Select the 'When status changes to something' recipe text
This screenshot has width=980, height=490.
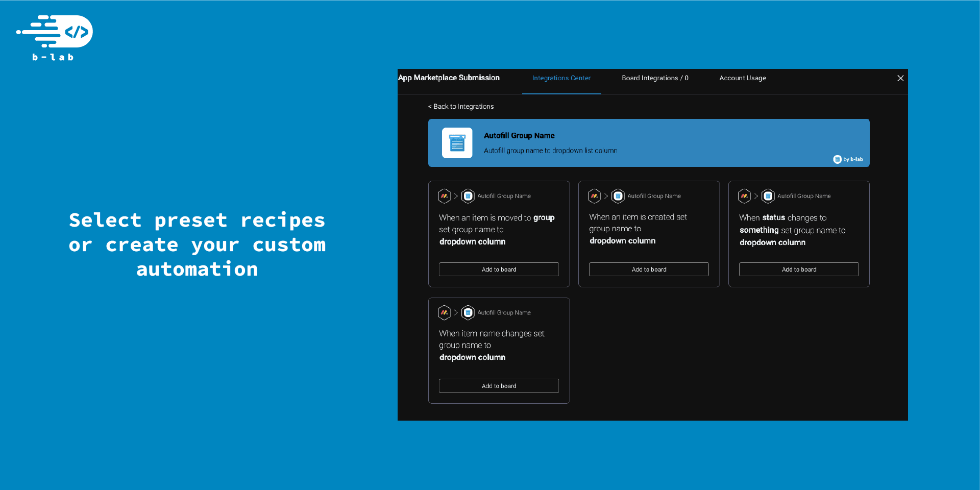click(x=792, y=230)
